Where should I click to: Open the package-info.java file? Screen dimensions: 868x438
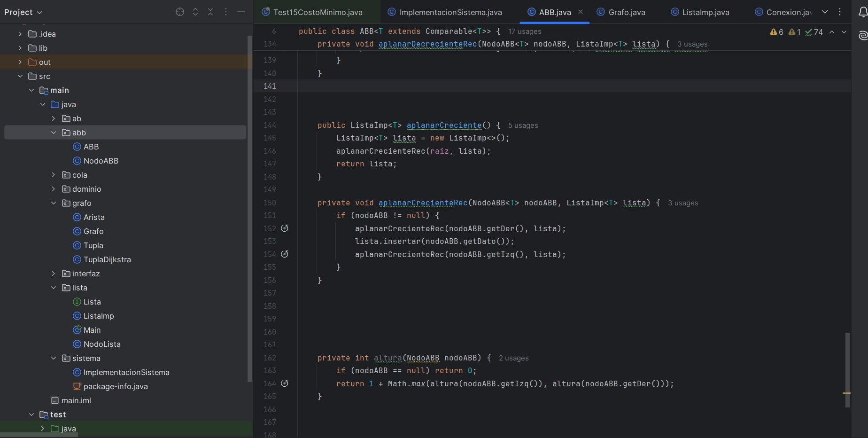pyautogui.click(x=110, y=386)
